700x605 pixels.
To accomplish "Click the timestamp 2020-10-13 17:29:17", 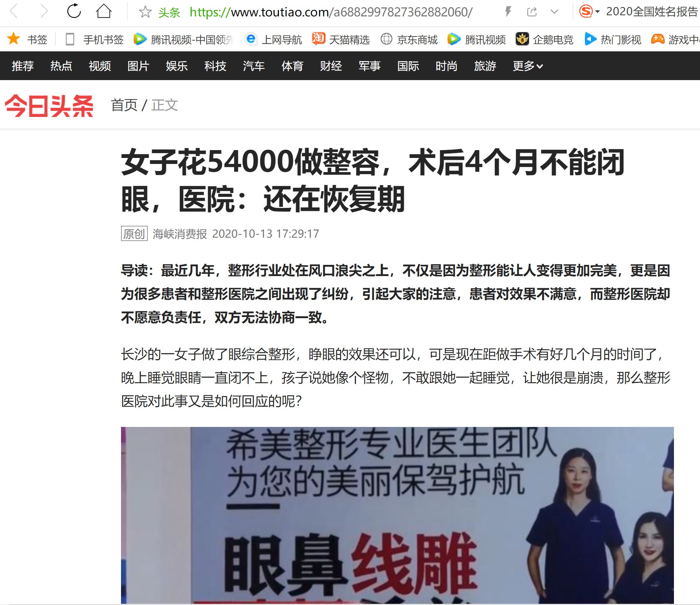I will click(x=265, y=234).
